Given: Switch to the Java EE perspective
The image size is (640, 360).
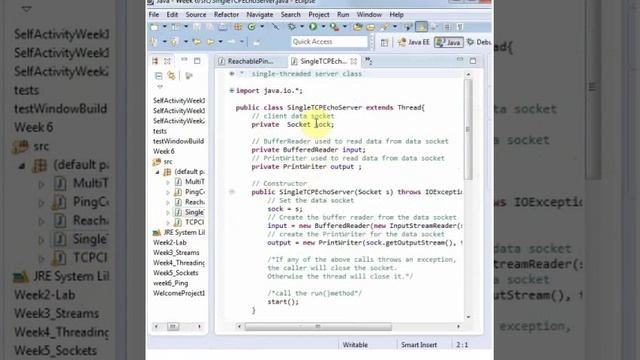Looking at the screenshot, I should pos(414,42).
